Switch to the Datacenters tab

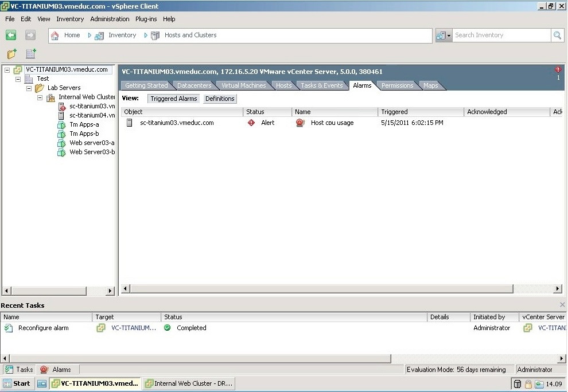click(x=194, y=85)
